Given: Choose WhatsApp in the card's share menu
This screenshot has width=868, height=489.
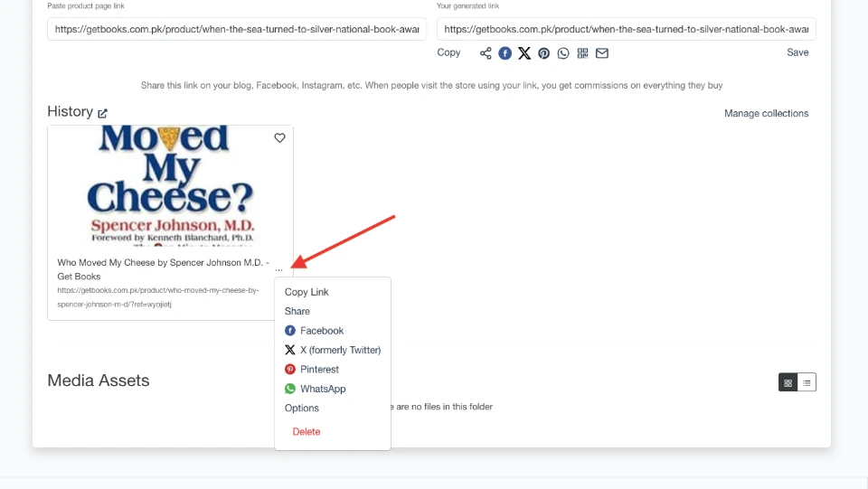Looking at the screenshot, I should click(x=322, y=389).
